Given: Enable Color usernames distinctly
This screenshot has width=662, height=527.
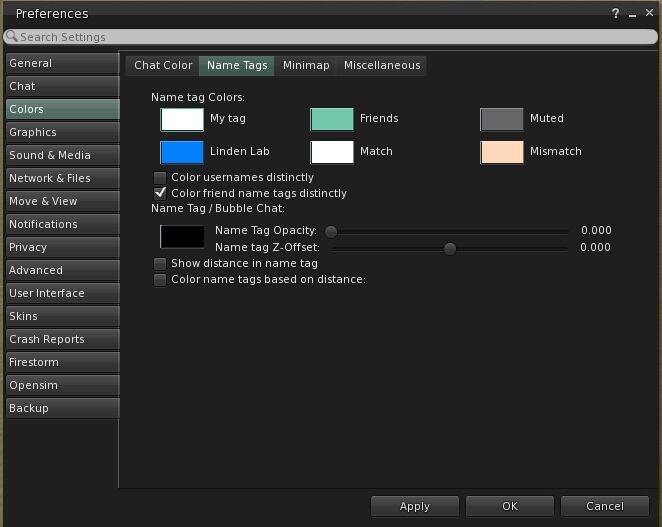Looking at the screenshot, I should coord(160,177).
